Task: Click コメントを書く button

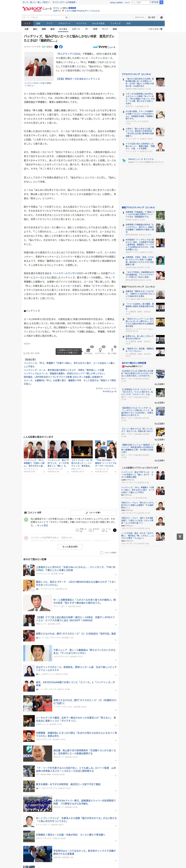Action: point(93,513)
